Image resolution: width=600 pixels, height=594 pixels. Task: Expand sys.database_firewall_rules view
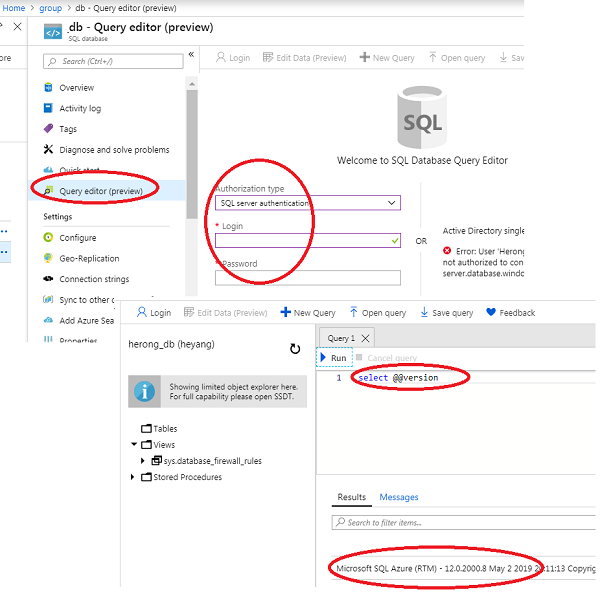click(142, 461)
